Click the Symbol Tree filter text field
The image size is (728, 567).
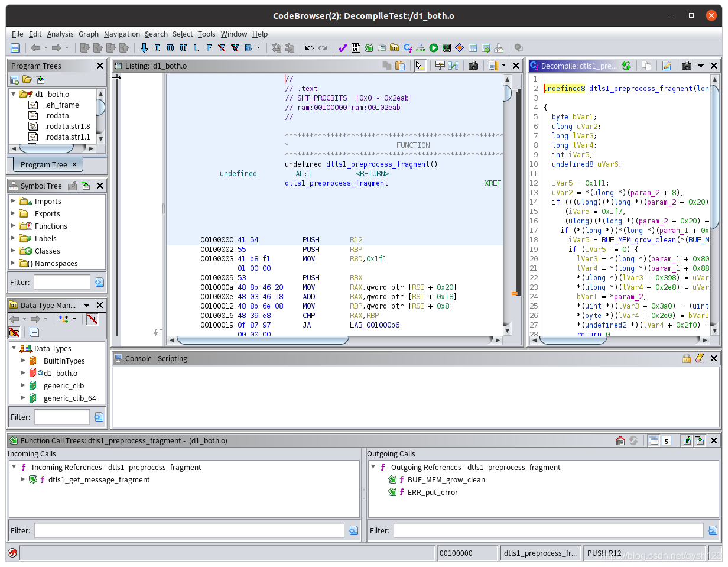pos(61,282)
